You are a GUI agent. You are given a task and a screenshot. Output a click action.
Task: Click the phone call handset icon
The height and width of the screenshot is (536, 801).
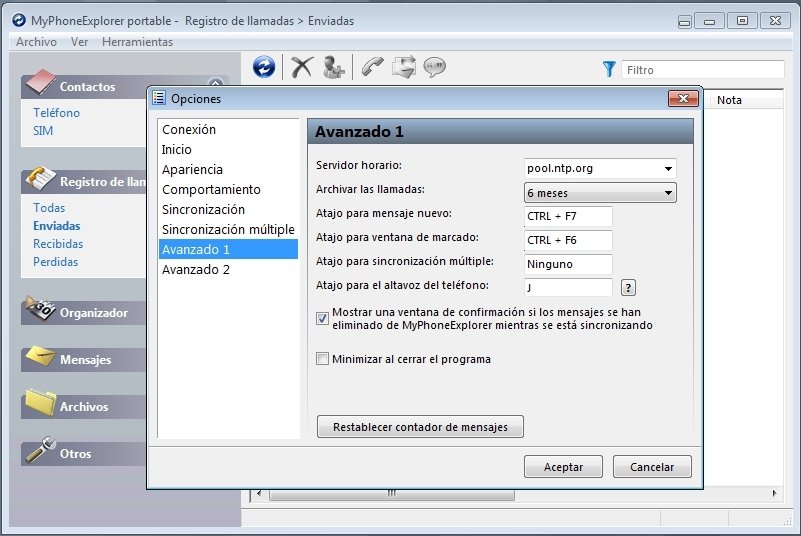pyautogui.click(x=372, y=67)
